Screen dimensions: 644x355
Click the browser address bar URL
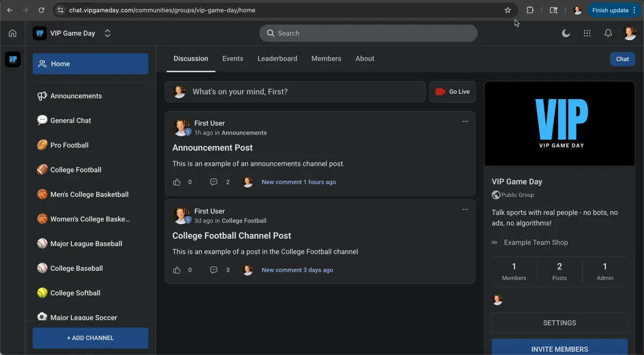[162, 10]
